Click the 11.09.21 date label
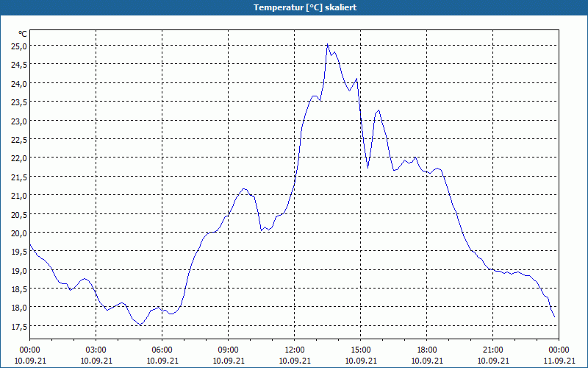This screenshot has height=368, width=588. [559, 361]
